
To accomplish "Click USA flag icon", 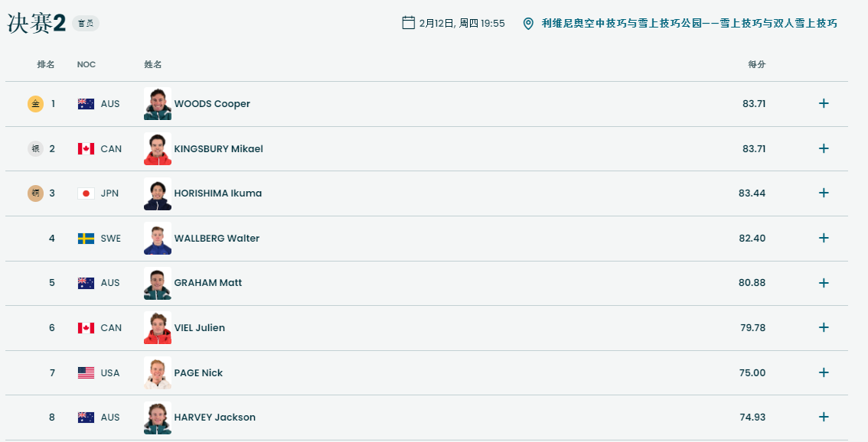I will [86, 373].
